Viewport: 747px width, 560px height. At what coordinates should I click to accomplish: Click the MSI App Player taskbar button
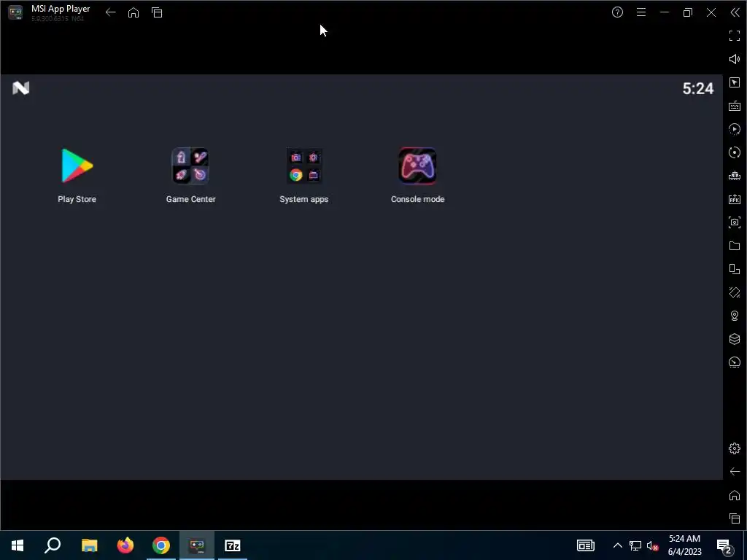coord(197,545)
